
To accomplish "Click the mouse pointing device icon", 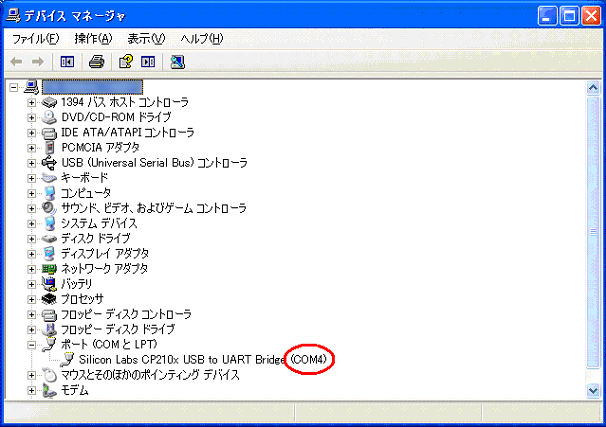I will point(49,375).
